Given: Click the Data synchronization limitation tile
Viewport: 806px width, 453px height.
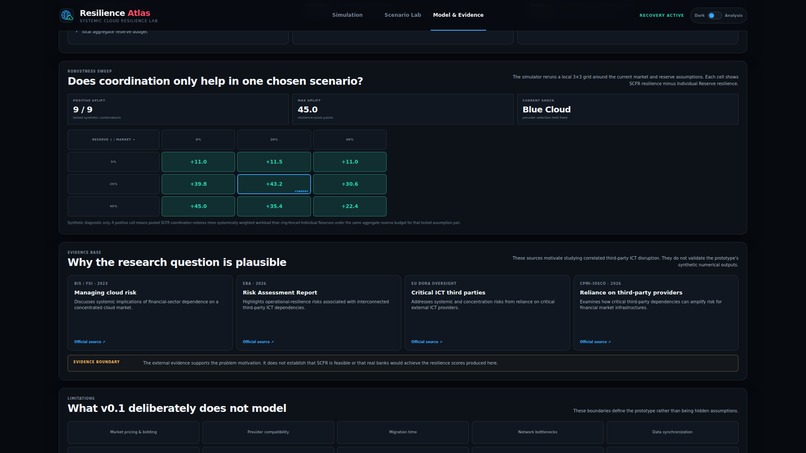Looking at the screenshot, I should click(672, 432).
